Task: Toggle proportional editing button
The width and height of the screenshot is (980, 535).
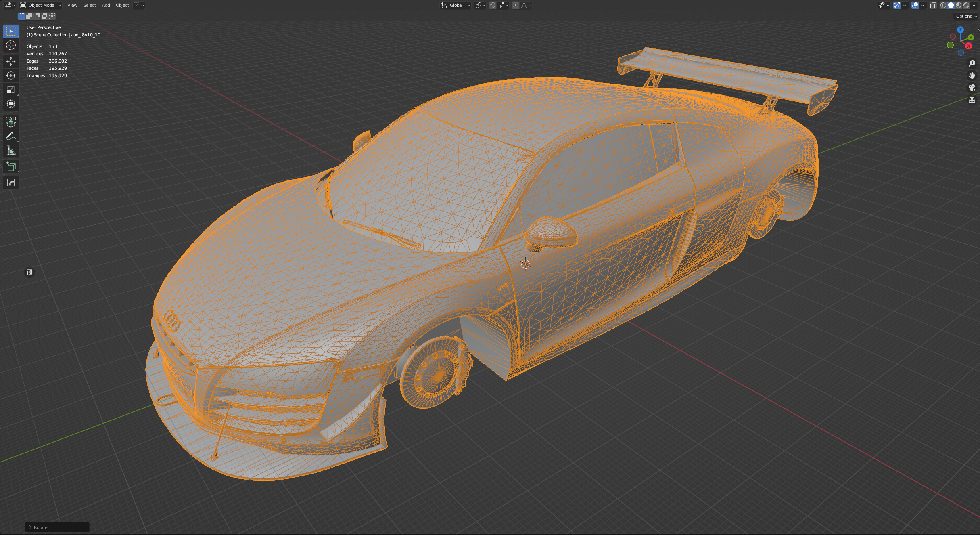Action: click(x=515, y=5)
